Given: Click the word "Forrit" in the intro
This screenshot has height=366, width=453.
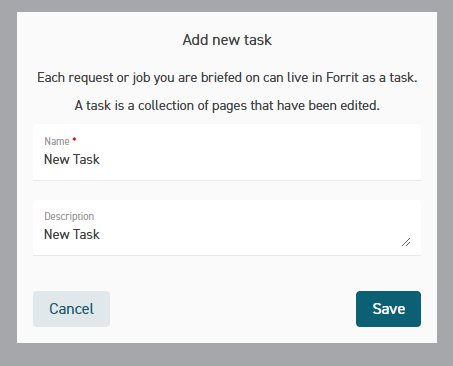Looking at the screenshot, I should coord(342,78).
